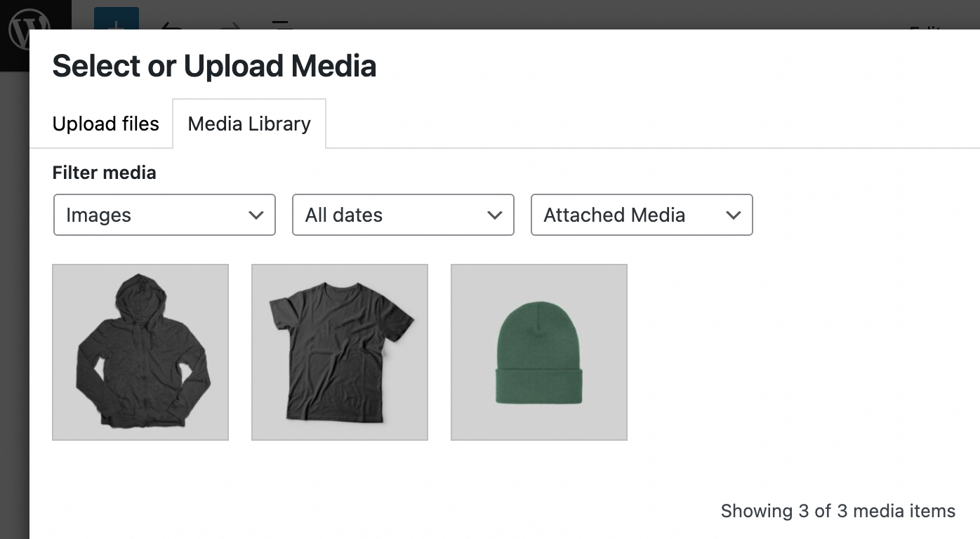The height and width of the screenshot is (539, 980).
Task: Click the Showing 3 of 3 media items text
Action: click(837, 511)
